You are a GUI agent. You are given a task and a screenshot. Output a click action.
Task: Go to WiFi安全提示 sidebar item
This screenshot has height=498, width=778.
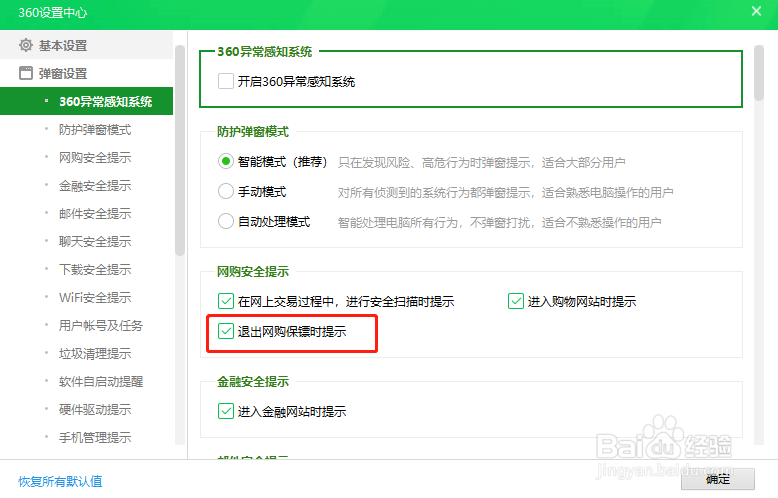pyautogui.click(x=95, y=298)
